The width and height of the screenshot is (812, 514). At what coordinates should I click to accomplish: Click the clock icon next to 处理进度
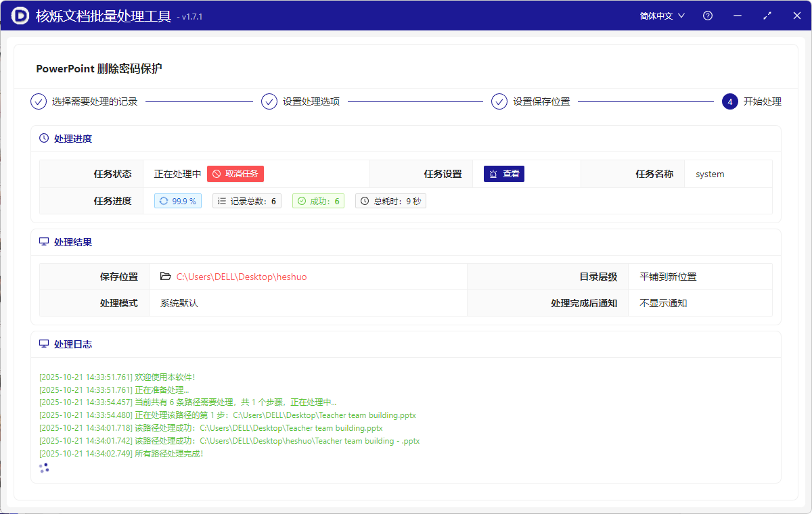click(44, 139)
